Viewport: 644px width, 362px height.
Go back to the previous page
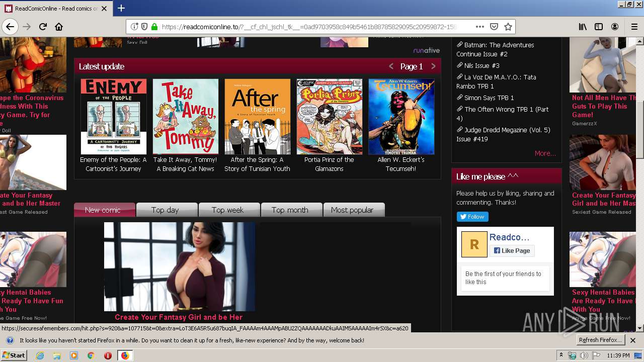pos(10,27)
